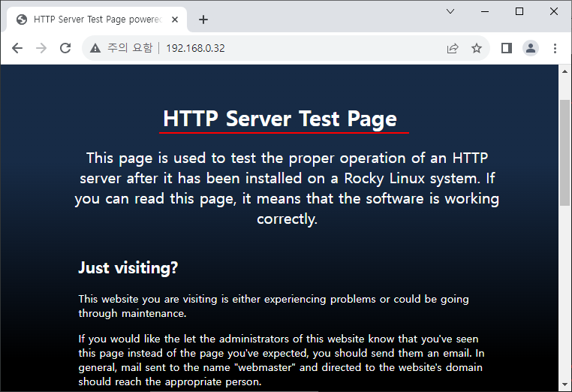Image resolution: width=572 pixels, height=392 pixels.
Task: Bookmark this page with the star icon
Action: (x=477, y=48)
